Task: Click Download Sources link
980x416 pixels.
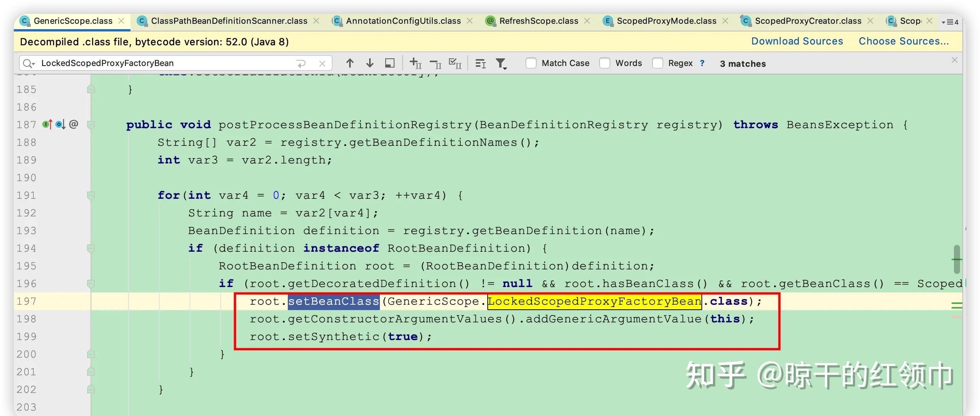Action: pyautogui.click(x=797, y=41)
